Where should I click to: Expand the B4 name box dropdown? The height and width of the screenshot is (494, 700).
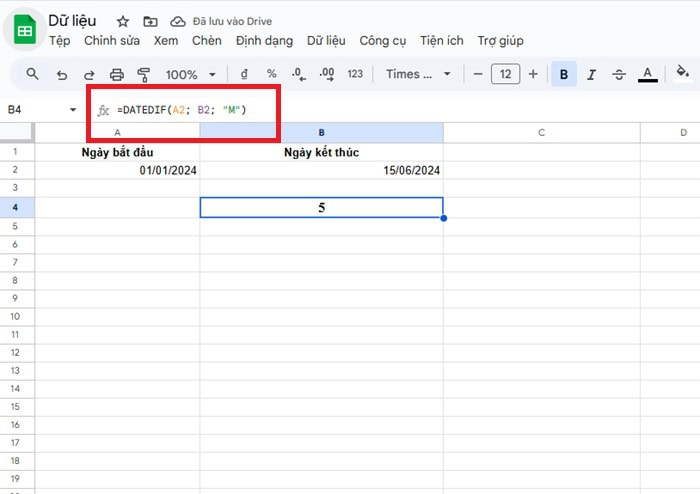coord(72,109)
